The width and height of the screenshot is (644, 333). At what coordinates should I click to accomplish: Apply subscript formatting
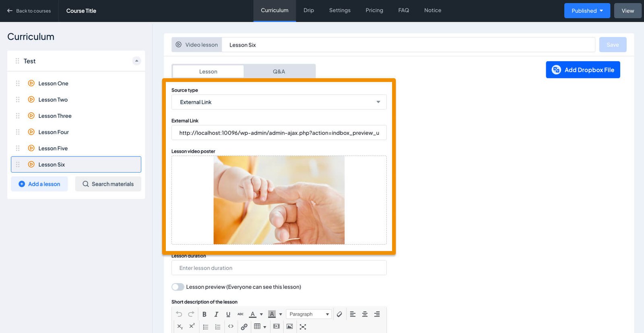180,327
